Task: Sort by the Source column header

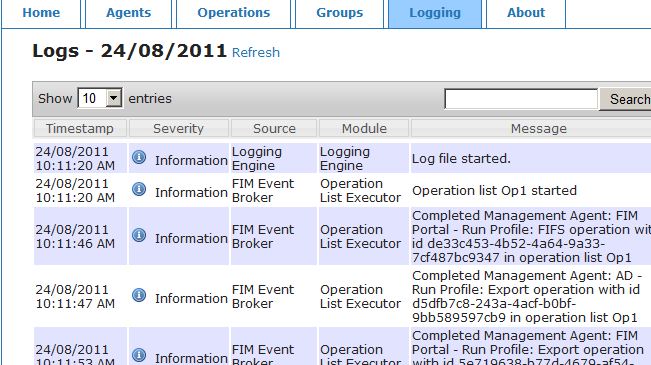Action: (x=274, y=128)
